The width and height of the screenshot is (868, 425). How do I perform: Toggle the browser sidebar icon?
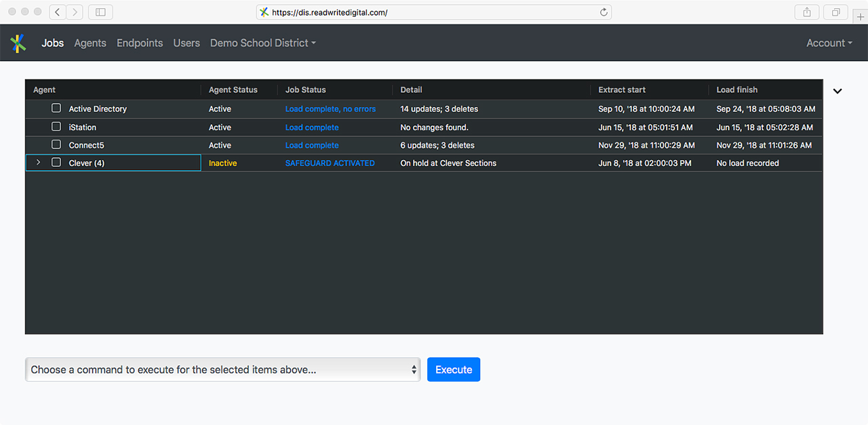tap(100, 12)
